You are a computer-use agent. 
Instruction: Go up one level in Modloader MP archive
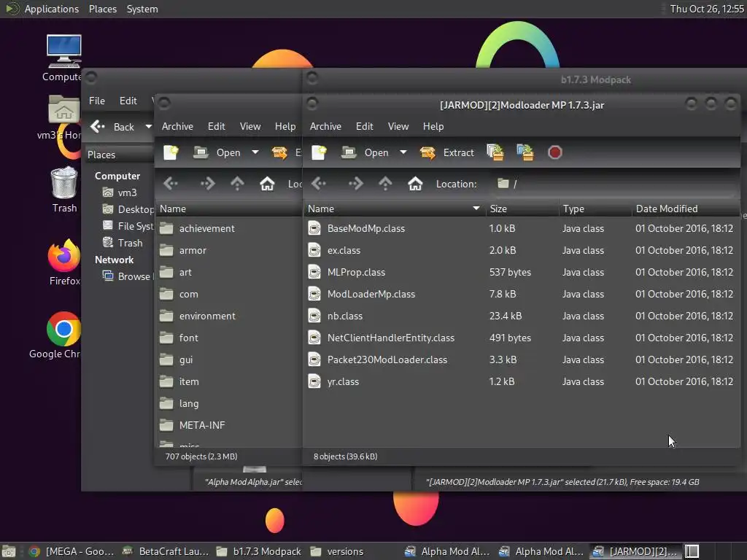tap(385, 184)
